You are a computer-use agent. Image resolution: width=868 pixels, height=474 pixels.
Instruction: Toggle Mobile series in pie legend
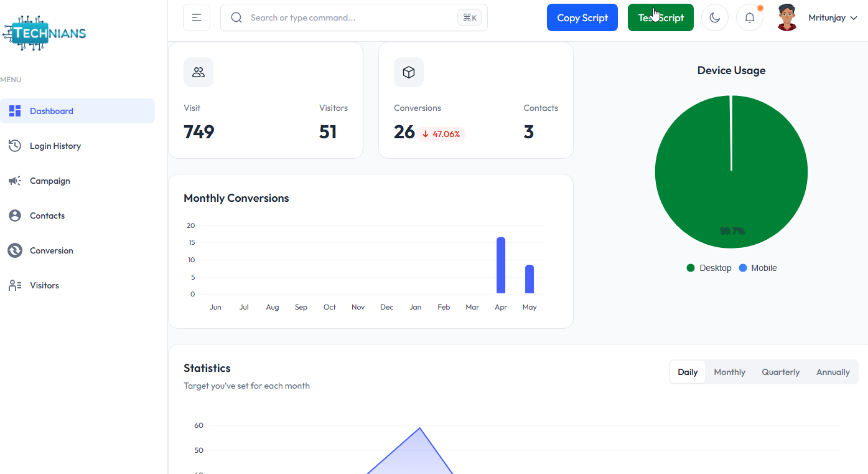pos(758,268)
